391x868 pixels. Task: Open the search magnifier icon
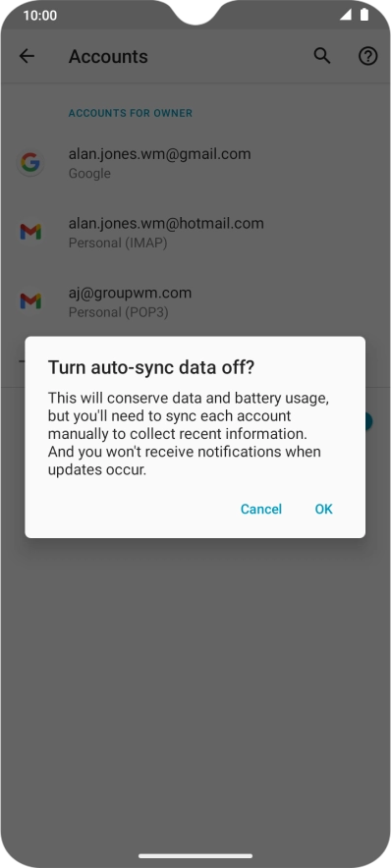pos(322,56)
